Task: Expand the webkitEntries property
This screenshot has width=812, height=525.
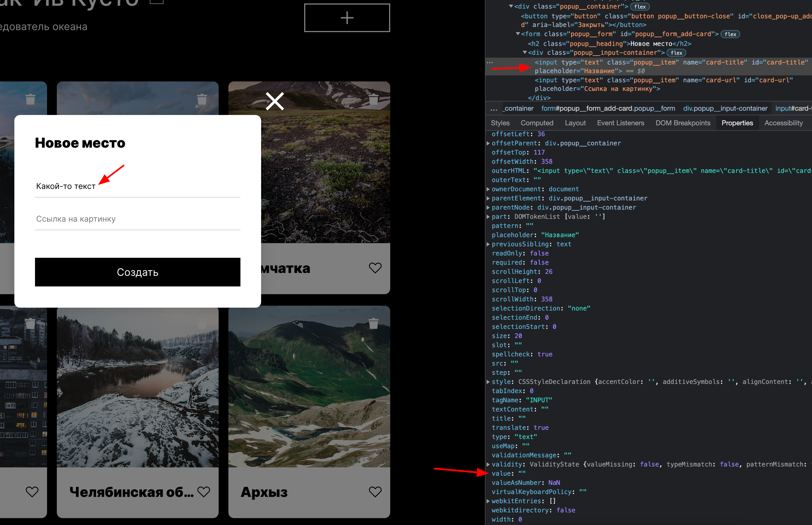Action: (489, 501)
